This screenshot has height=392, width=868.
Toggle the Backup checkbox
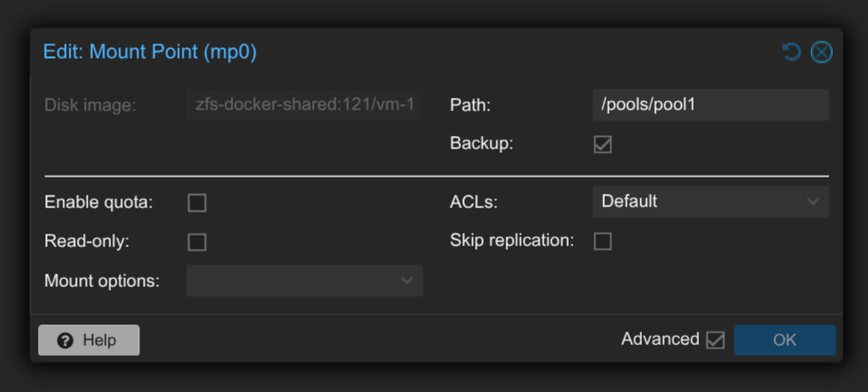point(603,144)
